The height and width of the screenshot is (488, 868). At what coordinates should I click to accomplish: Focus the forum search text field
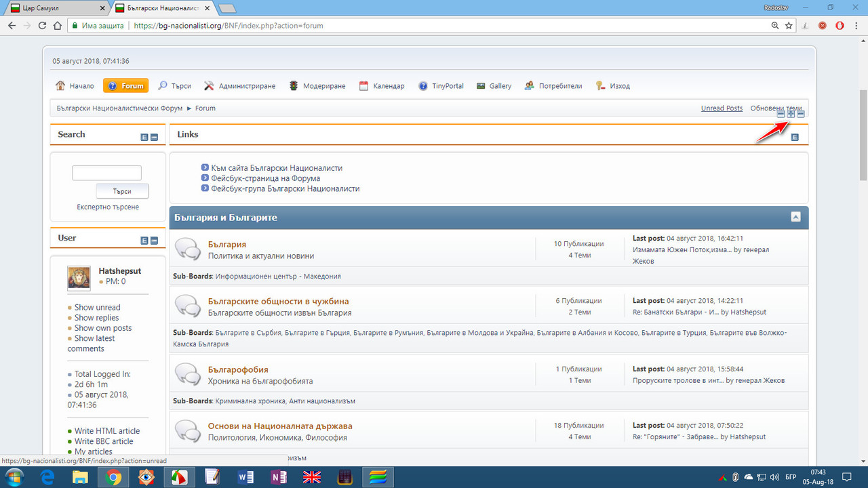click(107, 173)
